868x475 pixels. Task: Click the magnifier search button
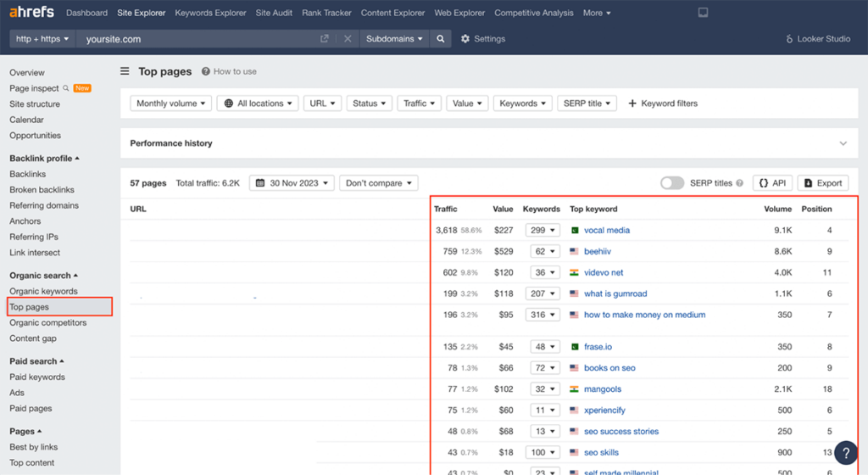(x=440, y=39)
